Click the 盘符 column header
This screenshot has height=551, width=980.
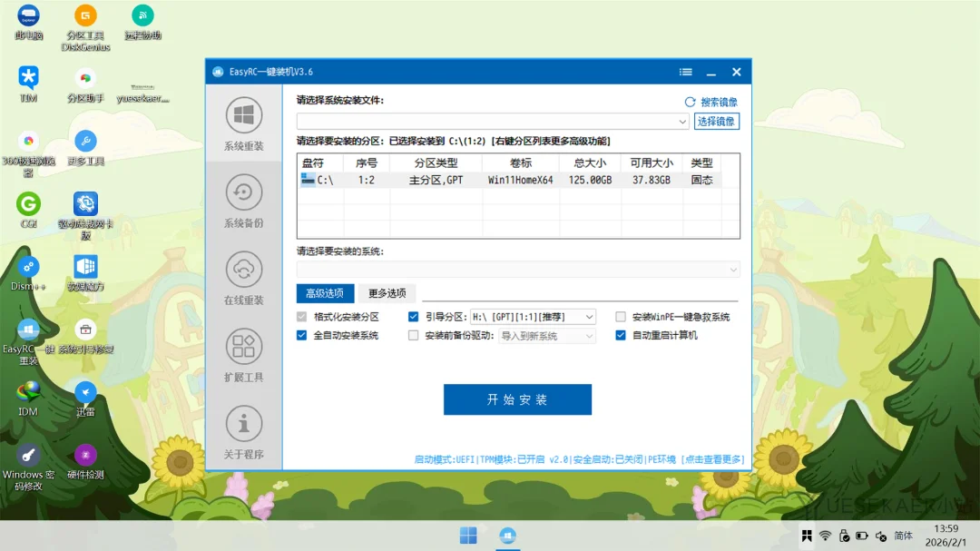click(320, 163)
